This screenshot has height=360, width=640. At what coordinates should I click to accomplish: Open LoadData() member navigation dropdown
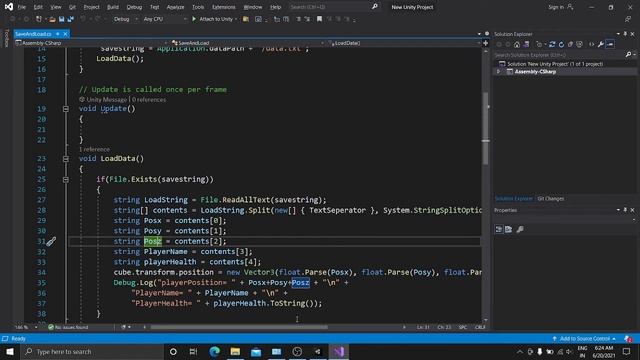(x=404, y=43)
